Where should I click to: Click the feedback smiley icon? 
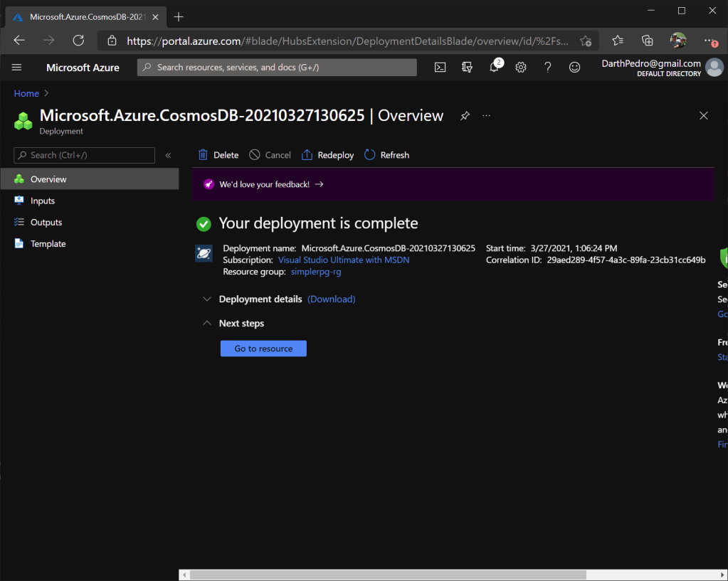[574, 68]
